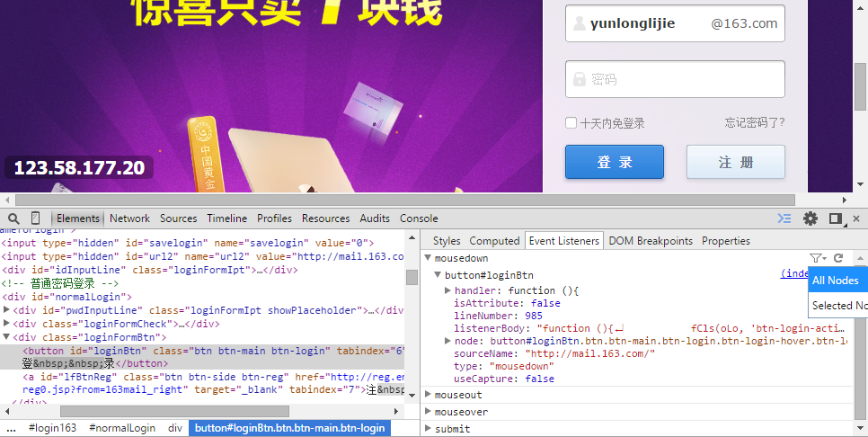
Task: Click the dock side toggle icon
Action: [x=836, y=218]
